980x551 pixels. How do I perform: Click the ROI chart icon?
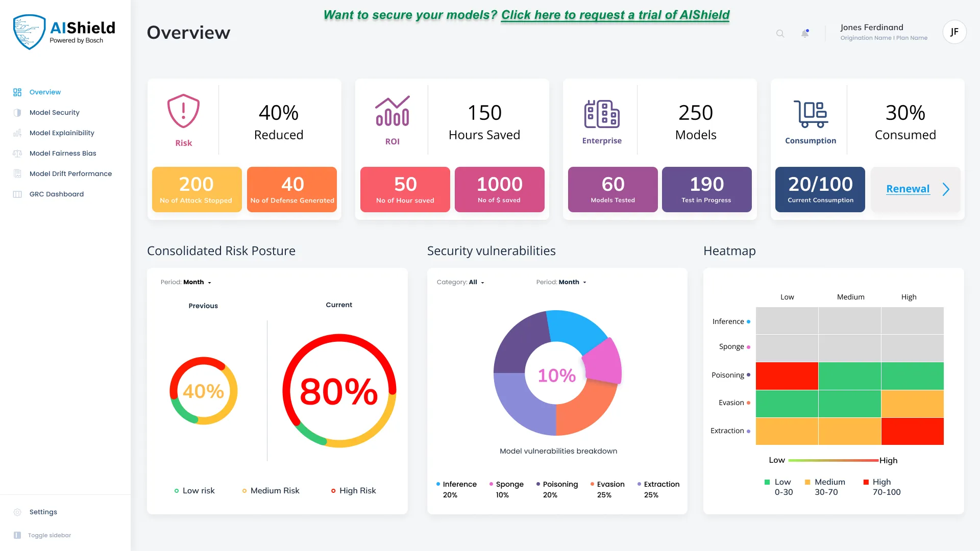392,111
